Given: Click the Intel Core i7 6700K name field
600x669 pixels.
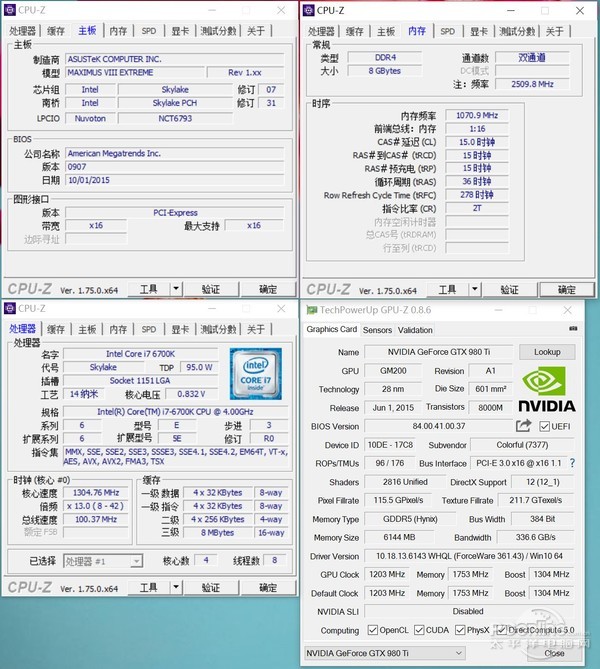Looking at the screenshot, I should (x=140, y=354).
